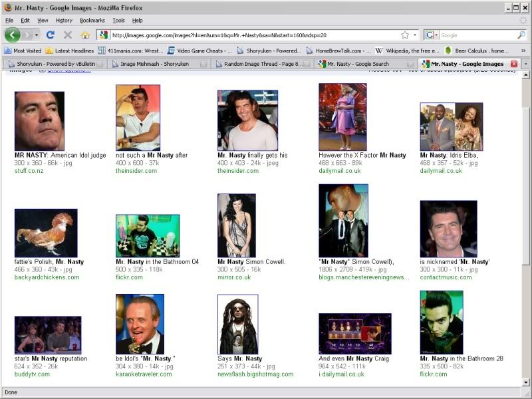Viewport: 532px width, 399px height.
Task: Show more bookmarks with the chevron
Action: pyautogui.click(x=523, y=51)
